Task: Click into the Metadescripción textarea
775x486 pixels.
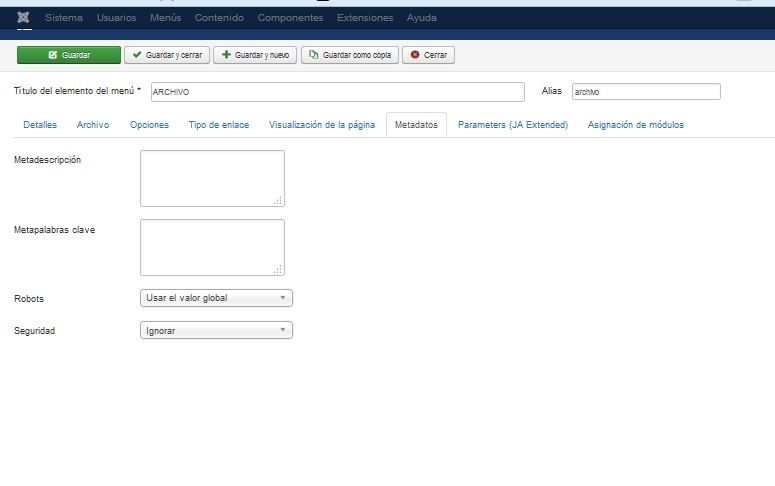Action: coord(212,178)
